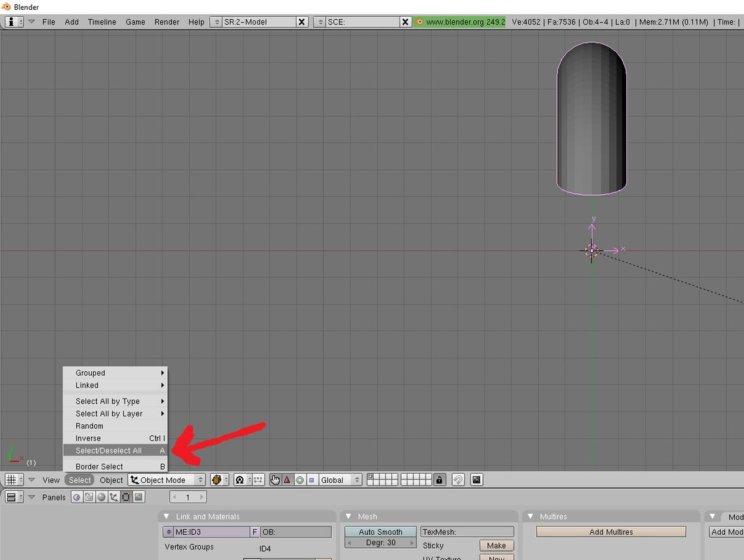This screenshot has height=560, width=744.
Task: Open the SR:2-Model screen selector arrows
Action: [x=216, y=22]
